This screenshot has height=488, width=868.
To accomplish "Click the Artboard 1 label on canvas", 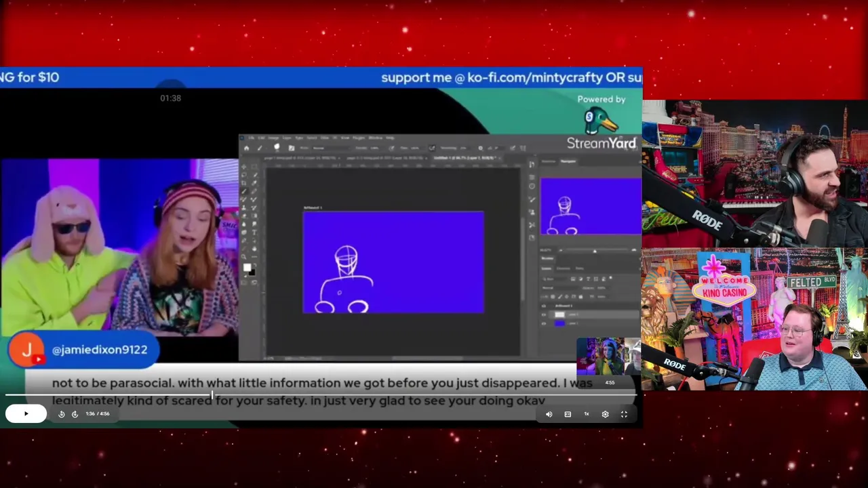I will (313, 208).
